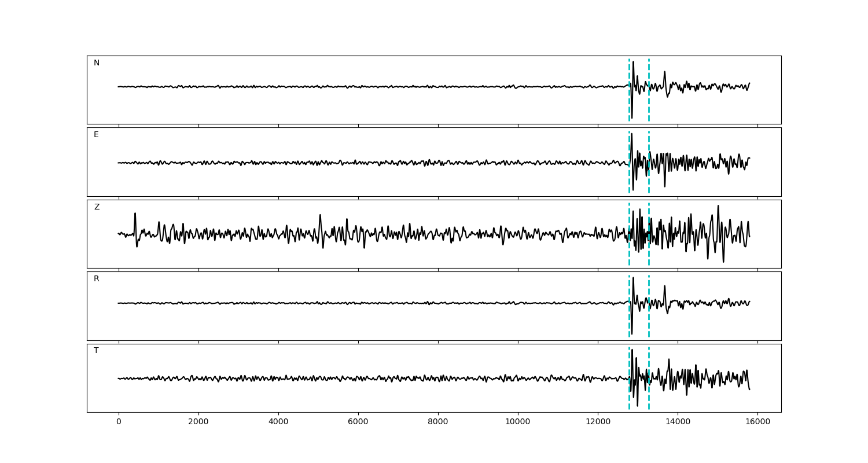Select the T label in bottom panel
The height and width of the screenshot is (463, 868).
(x=96, y=351)
